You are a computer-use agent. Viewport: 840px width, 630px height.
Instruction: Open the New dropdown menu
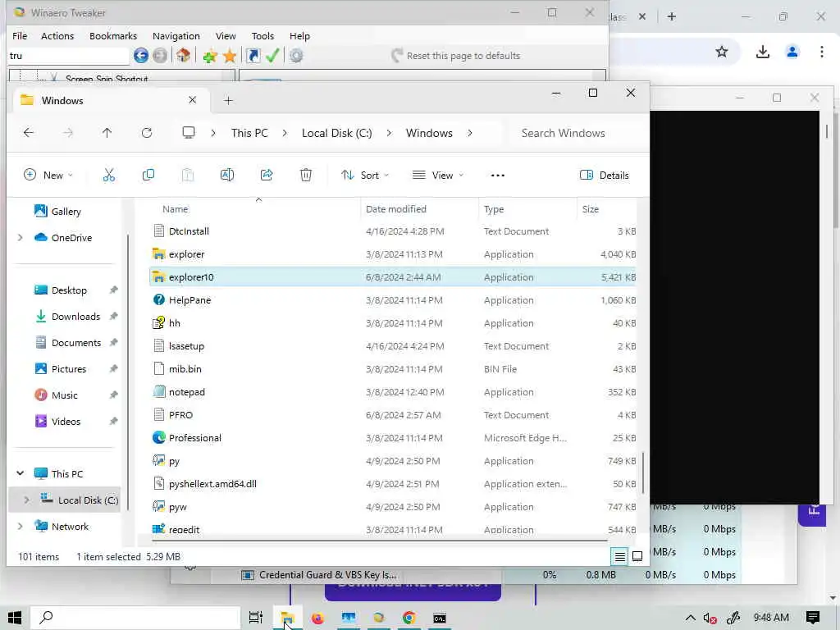pos(48,176)
